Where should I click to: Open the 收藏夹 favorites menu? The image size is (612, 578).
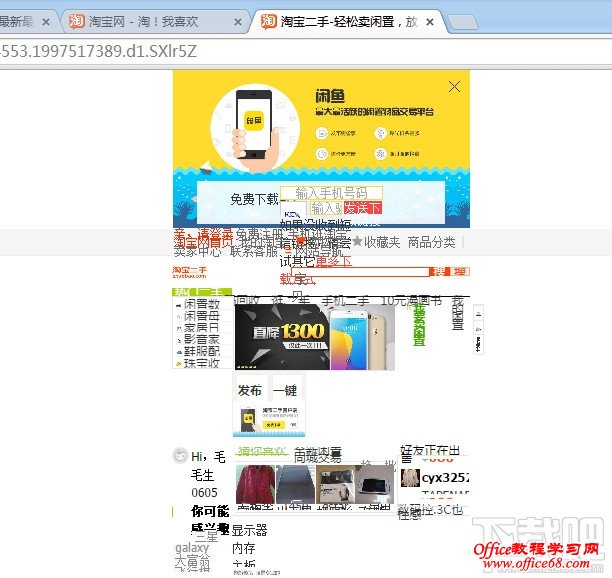coord(377,242)
